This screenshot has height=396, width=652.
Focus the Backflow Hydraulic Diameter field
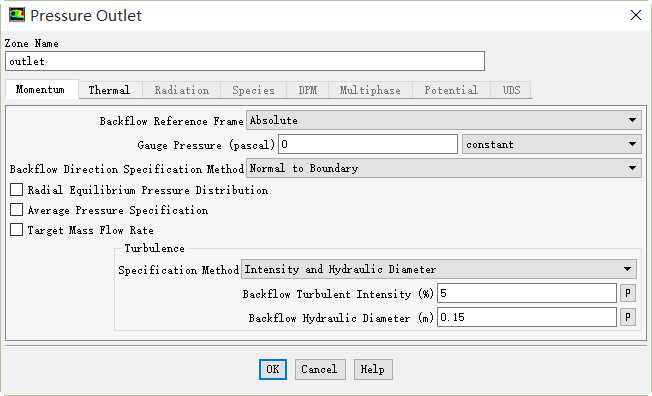click(527, 317)
